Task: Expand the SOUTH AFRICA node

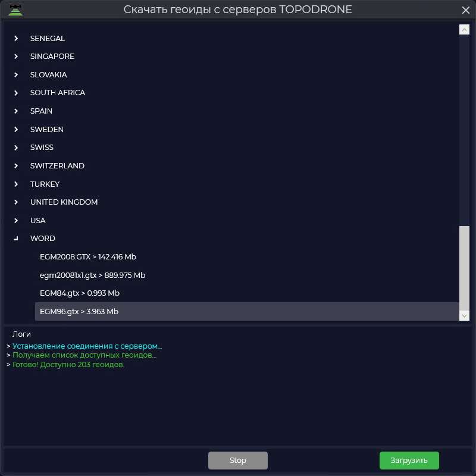Action: (16, 93)
